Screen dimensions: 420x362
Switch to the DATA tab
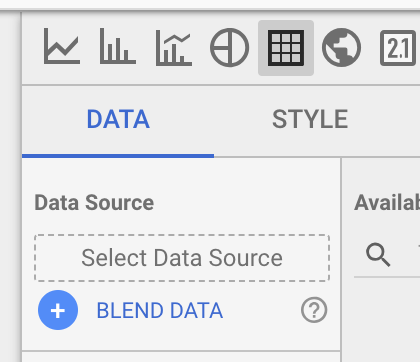(118, 119)
